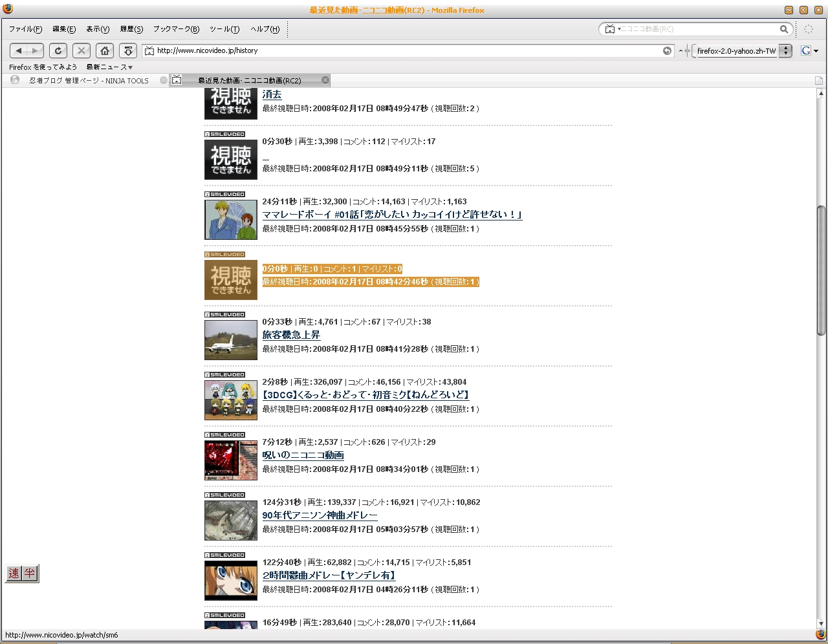Click the URL address bar field
The width and height of the screenshot is (828, 644).
(409, 50)
